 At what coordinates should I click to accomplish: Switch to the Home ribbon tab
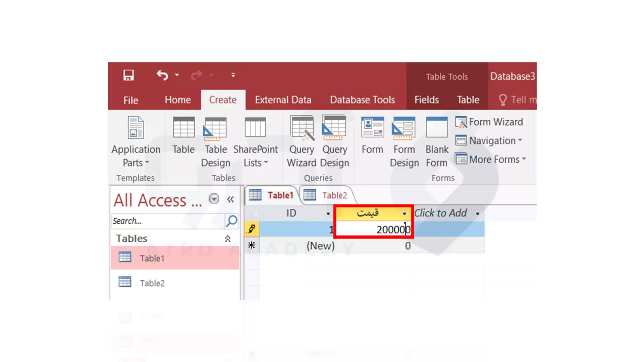[178, 100]
